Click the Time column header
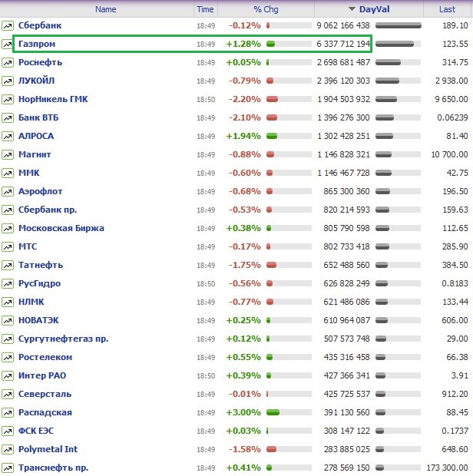 point(205,9)
